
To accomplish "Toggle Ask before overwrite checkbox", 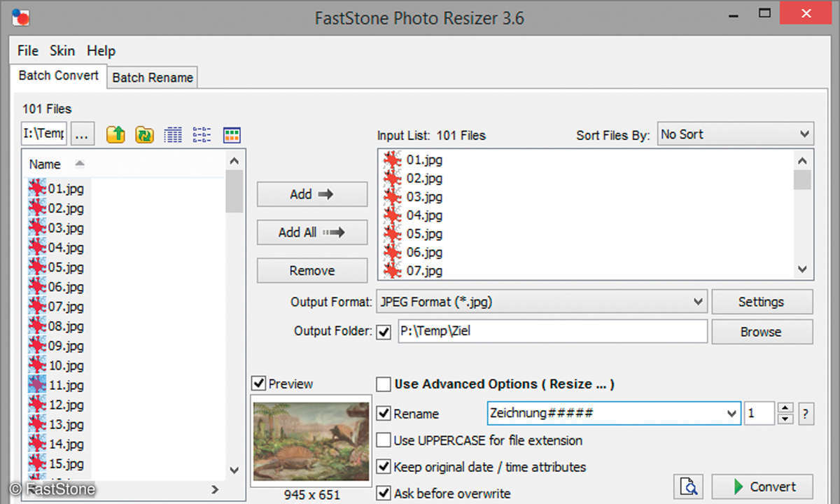I will (x=384, y=493).
